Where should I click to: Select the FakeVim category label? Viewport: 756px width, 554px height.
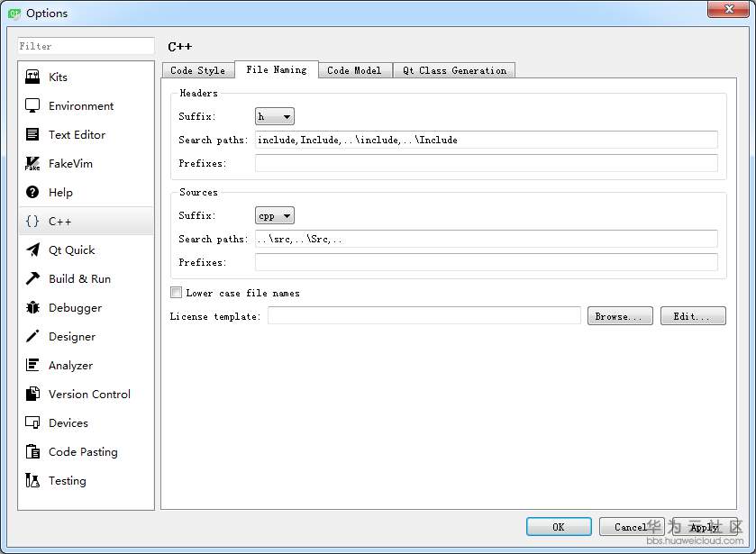[x=70, y=163]
